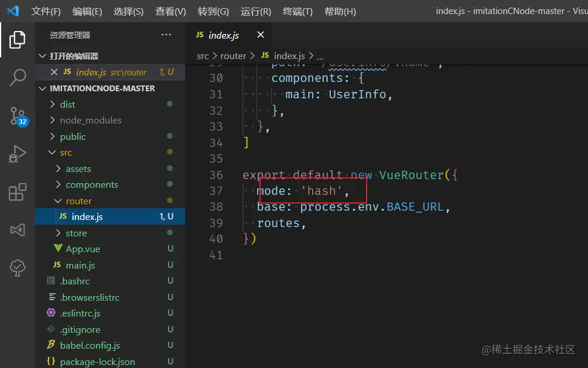Image resolution: width=588 pixels, height=368 pixels.
Task: Open package-lock.json in the file tree
Action: coord(110,362)
